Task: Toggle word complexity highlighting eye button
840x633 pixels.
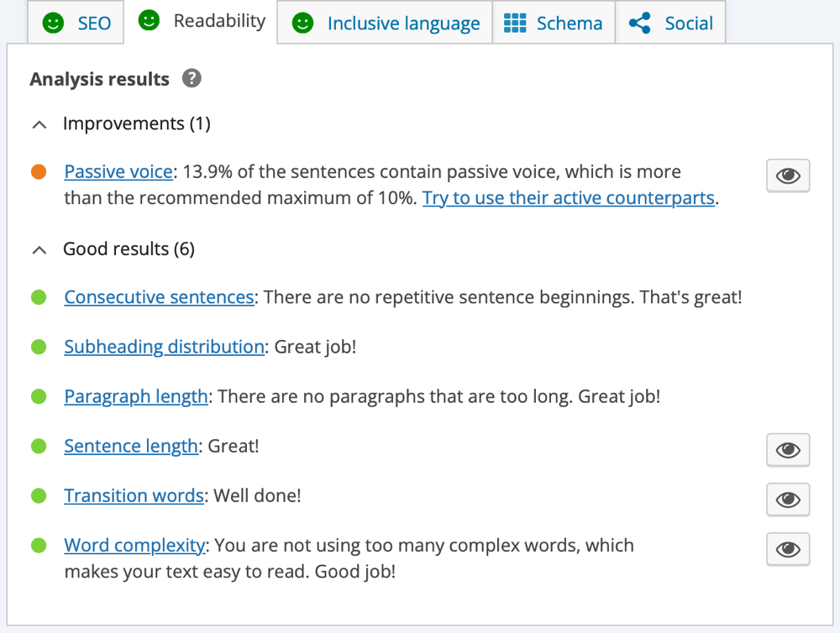Action: pos(788,549)
